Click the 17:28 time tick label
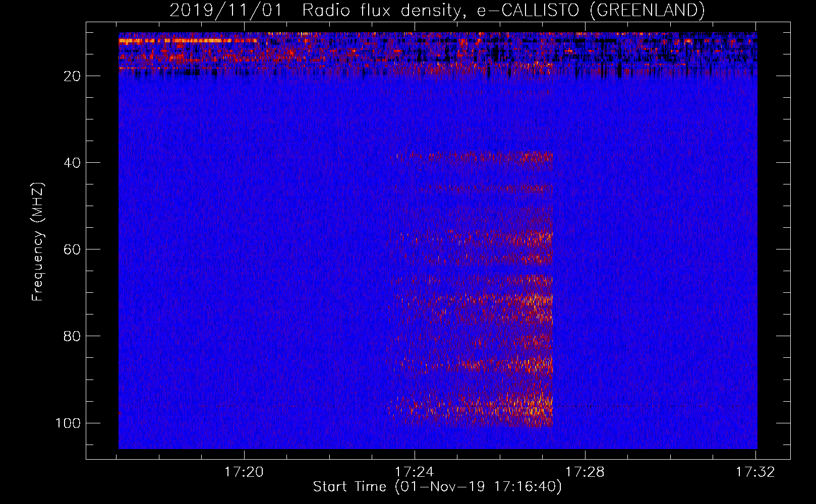Image resolution: width=816 pixels, height=504 pixels. coord(585,472)
